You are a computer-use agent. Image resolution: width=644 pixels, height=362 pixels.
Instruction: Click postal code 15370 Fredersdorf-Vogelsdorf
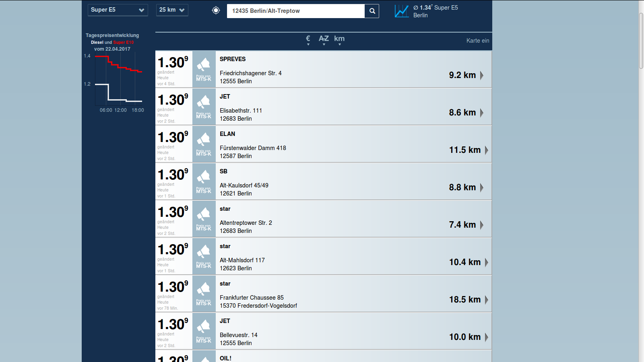(x=258, y=306)
